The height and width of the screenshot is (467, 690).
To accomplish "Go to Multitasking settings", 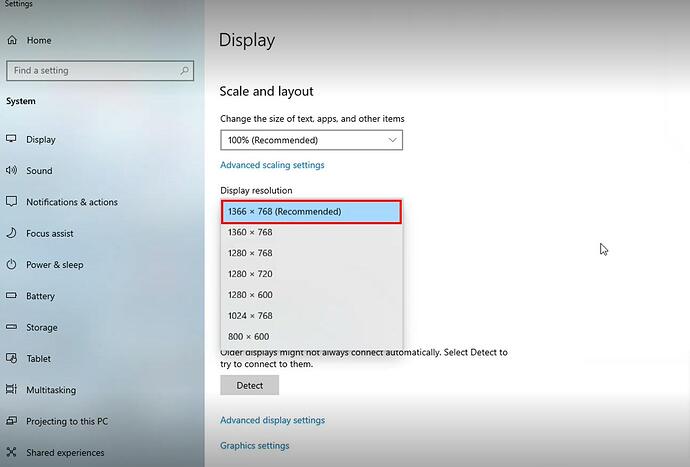I will pyautogui.click(x=51, y=390).
